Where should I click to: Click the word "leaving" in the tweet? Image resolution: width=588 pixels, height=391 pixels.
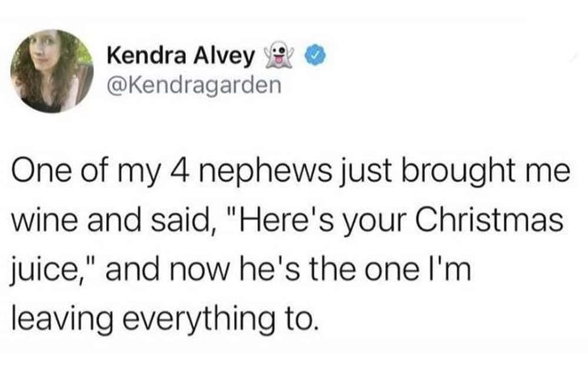tap(62, 319)
